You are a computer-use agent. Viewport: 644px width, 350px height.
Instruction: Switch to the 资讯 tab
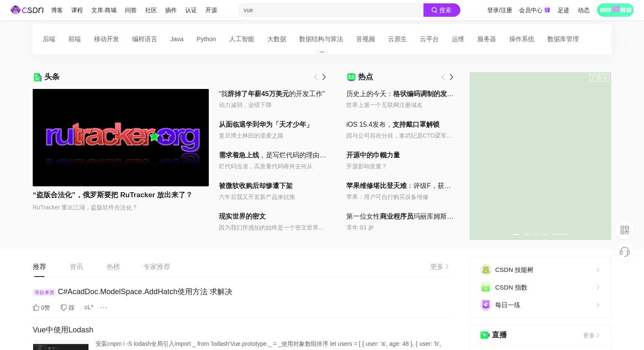point(76,266)
